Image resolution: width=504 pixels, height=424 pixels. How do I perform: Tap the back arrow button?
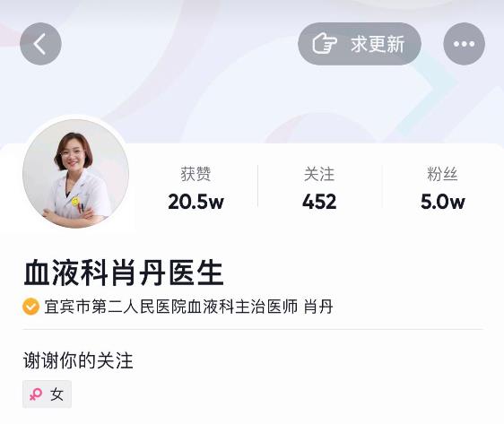(40, 44)
